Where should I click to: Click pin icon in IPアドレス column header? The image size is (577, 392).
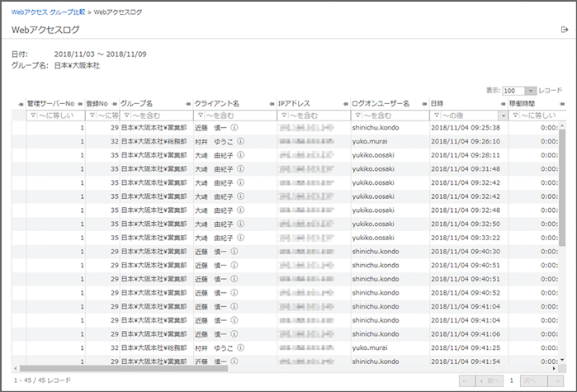(346, 104)
